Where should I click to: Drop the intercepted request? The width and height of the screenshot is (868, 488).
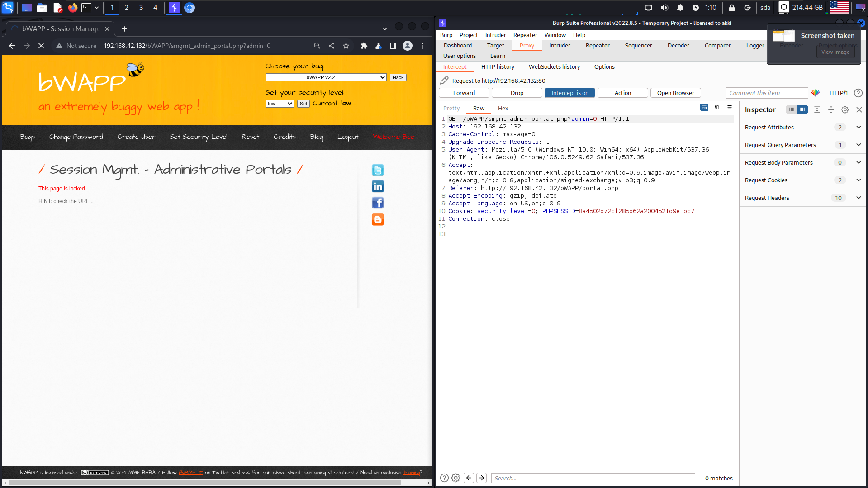517,93
